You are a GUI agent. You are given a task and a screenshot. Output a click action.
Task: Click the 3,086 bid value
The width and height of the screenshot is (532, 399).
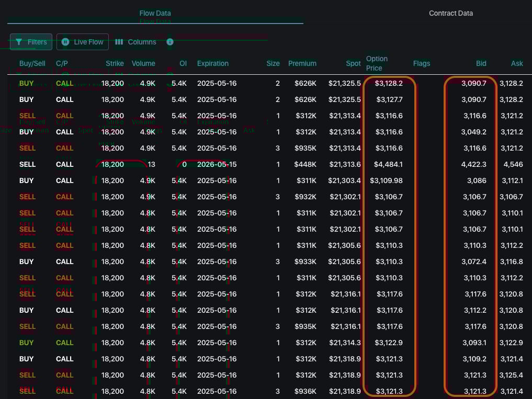click(477, 180)
